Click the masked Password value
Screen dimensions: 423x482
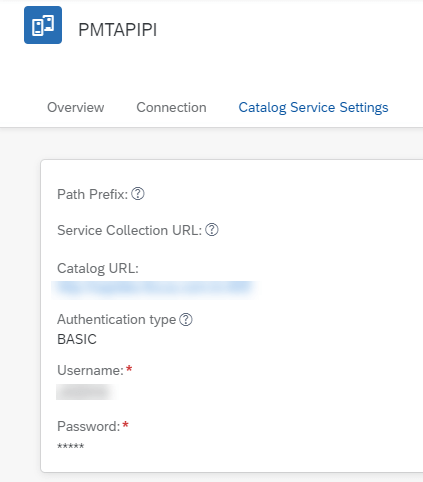coord(70,446)
